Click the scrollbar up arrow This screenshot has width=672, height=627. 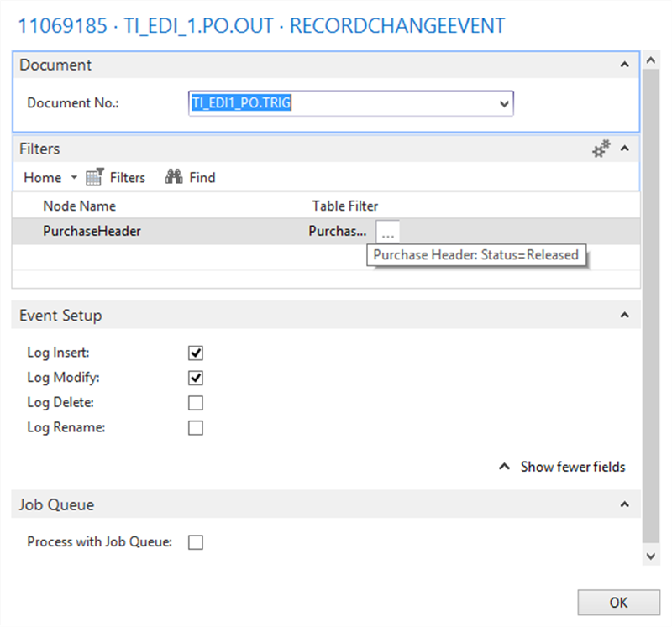(x=651, y=60)
